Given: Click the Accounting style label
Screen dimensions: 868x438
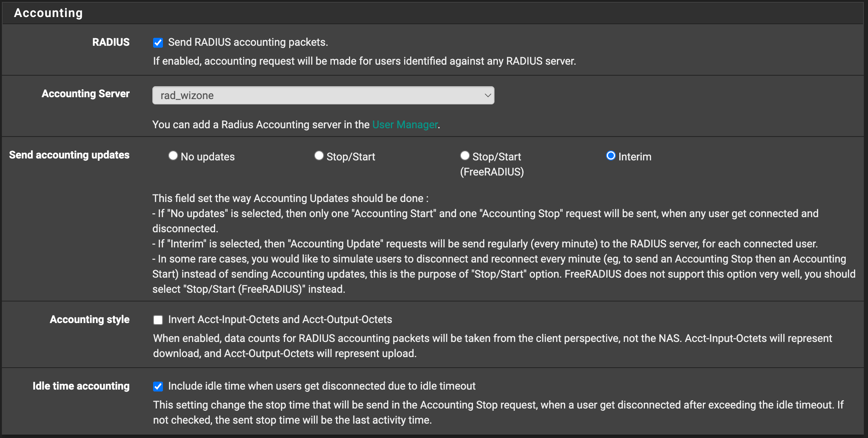Looking at the screenshot, I should [90, 319].
